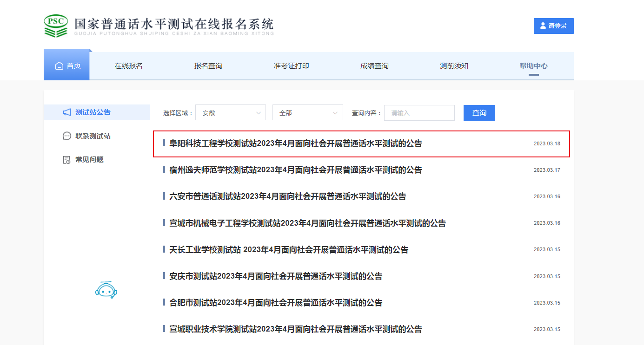
Task: Open the 在线报名 menu item
Action: [129, 66]
